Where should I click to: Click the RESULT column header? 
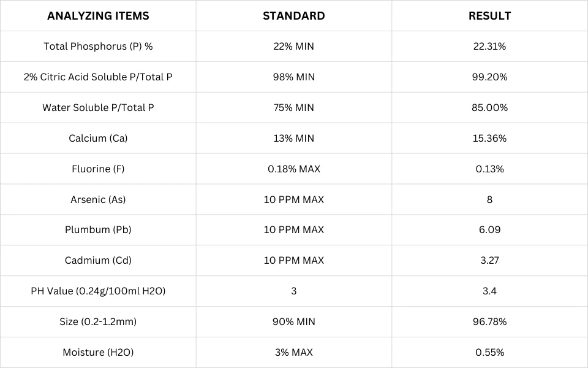[489, 16]
